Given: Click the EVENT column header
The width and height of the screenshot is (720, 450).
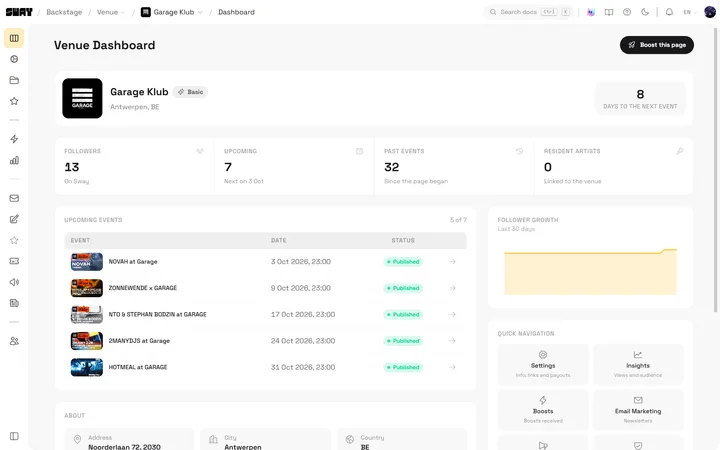Looking at the screenshot, I should pyautogui.click(x=80, y=241).
